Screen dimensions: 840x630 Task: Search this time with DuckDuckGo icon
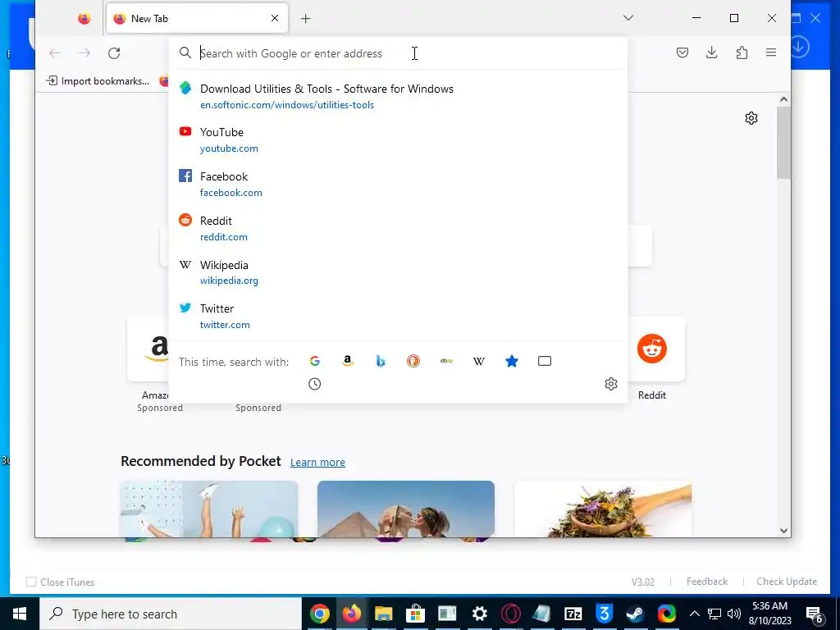coord(413,361)
